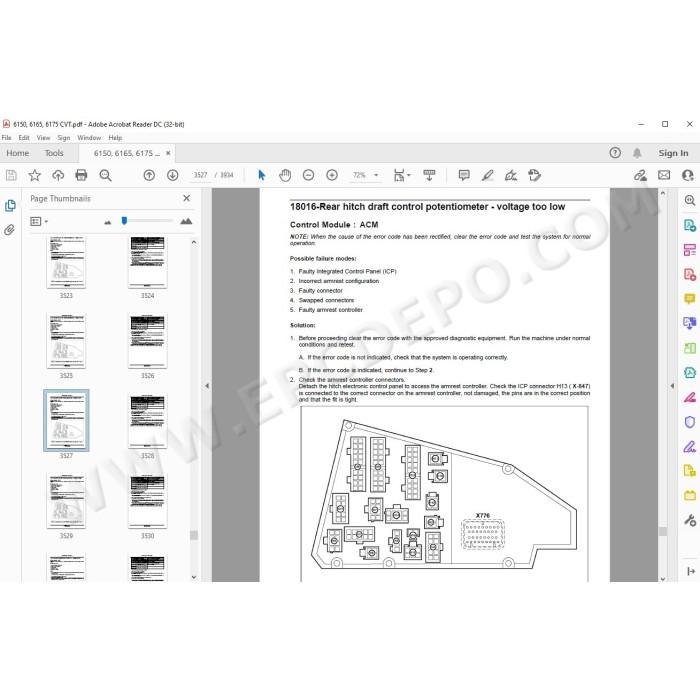Select page 3524 thumbnail

pos(148,262)
